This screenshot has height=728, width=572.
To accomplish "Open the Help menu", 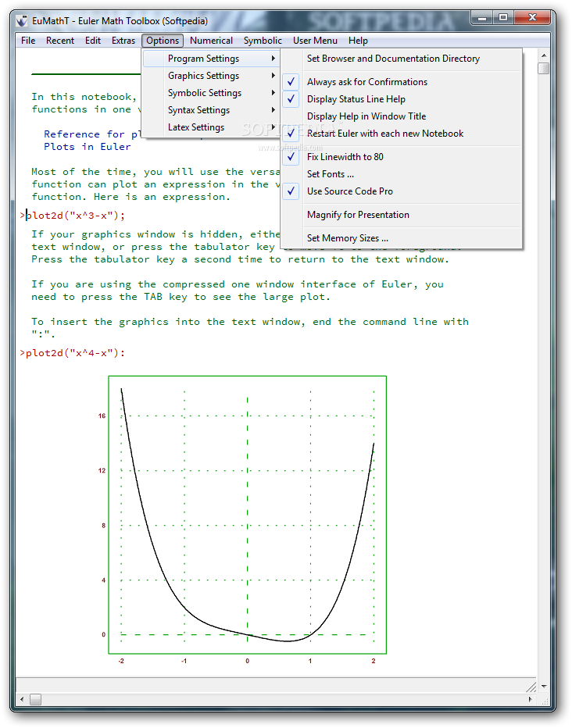I will click(x=358, y=41).
